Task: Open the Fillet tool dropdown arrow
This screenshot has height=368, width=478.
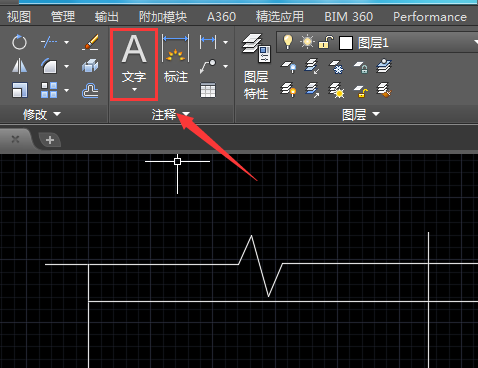Action: click(x=66, y=66)
